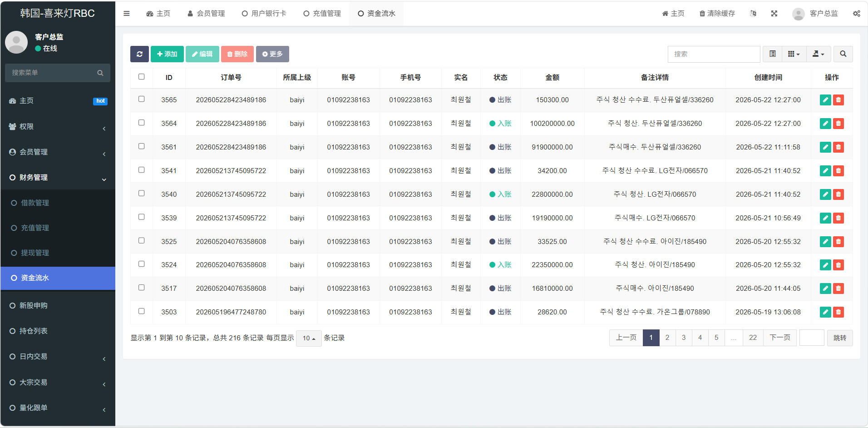Click the language translate icon in header
This screenshot has height=428, width=868.
click(753, 14)
